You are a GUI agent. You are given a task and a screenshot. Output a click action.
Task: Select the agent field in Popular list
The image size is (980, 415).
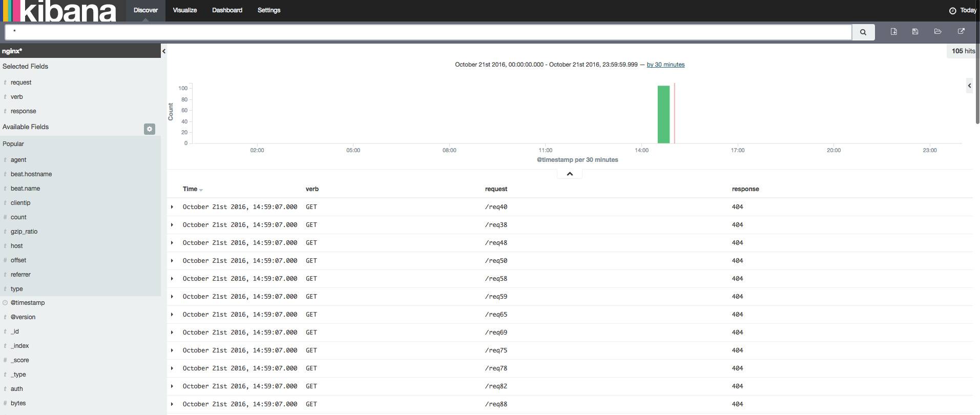(x=18, y=160)
